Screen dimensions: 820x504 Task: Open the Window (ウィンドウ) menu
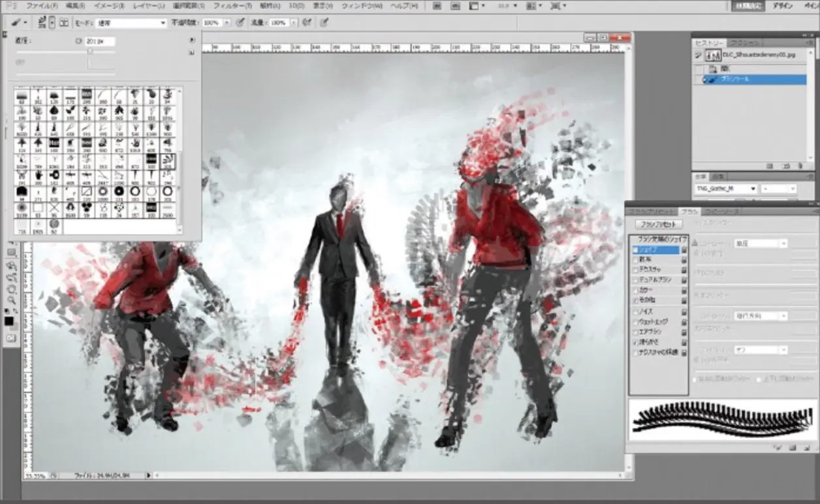[362, 5]
